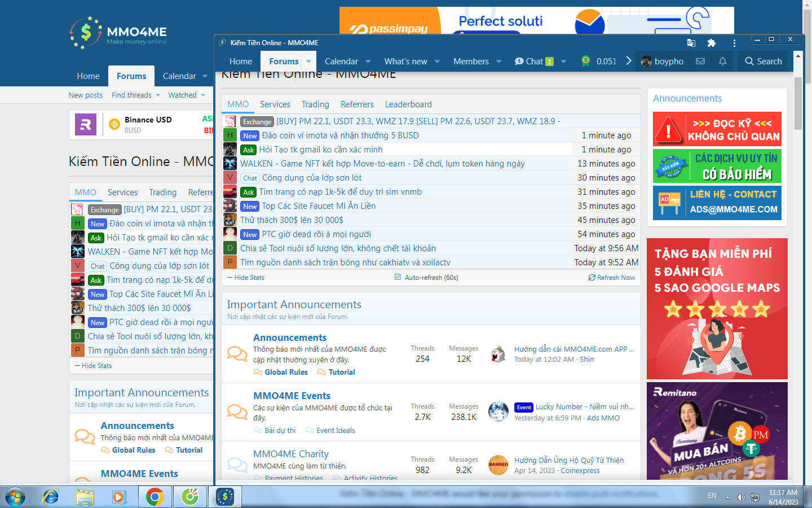
Task: Open the three-dot app menu
Action: [x=734, y=43]
